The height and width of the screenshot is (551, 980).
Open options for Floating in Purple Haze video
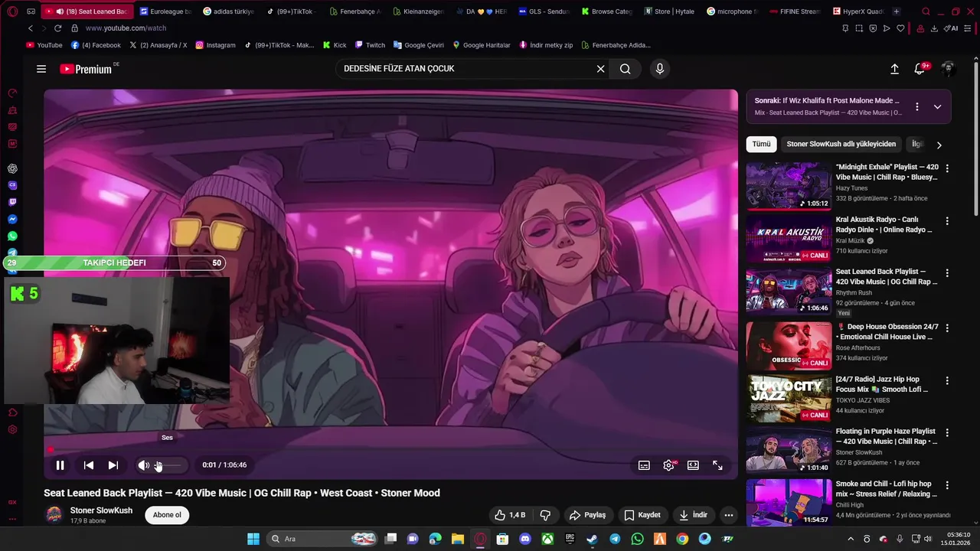[x=947, y=432]
